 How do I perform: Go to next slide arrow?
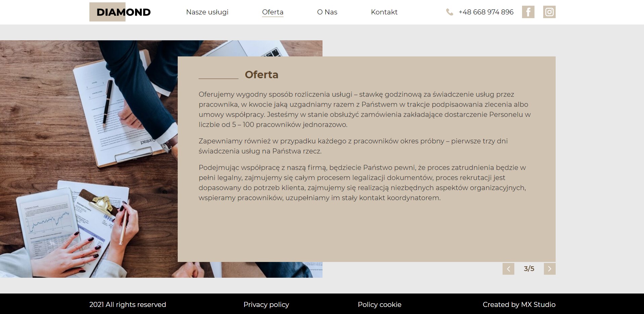550,269
